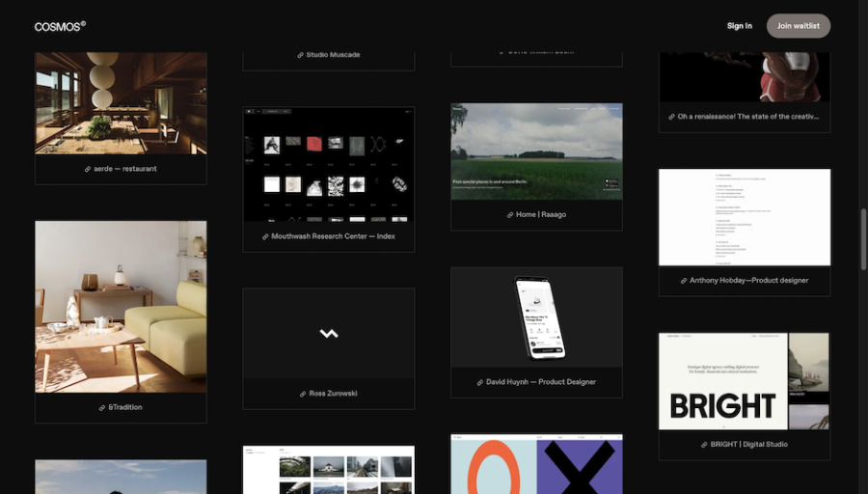
Task: Click link icon beside Ross Zurowski
Action: pos(303,394)
